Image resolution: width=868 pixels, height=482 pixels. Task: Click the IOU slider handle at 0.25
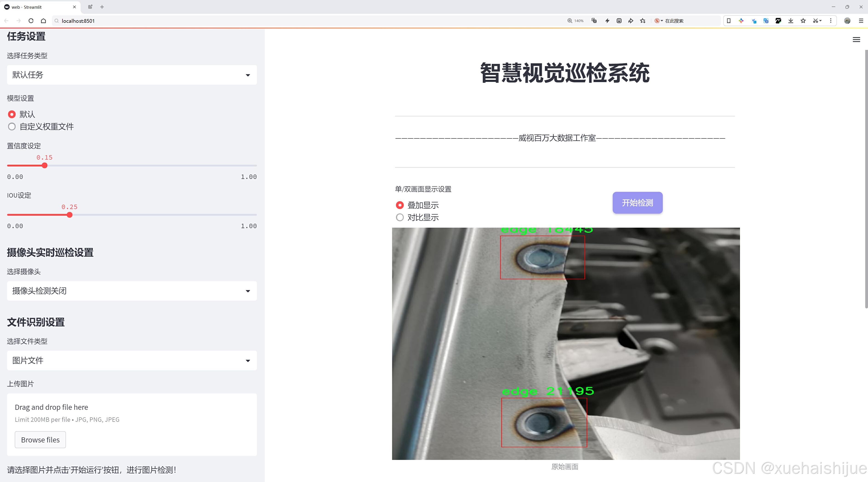69,215
